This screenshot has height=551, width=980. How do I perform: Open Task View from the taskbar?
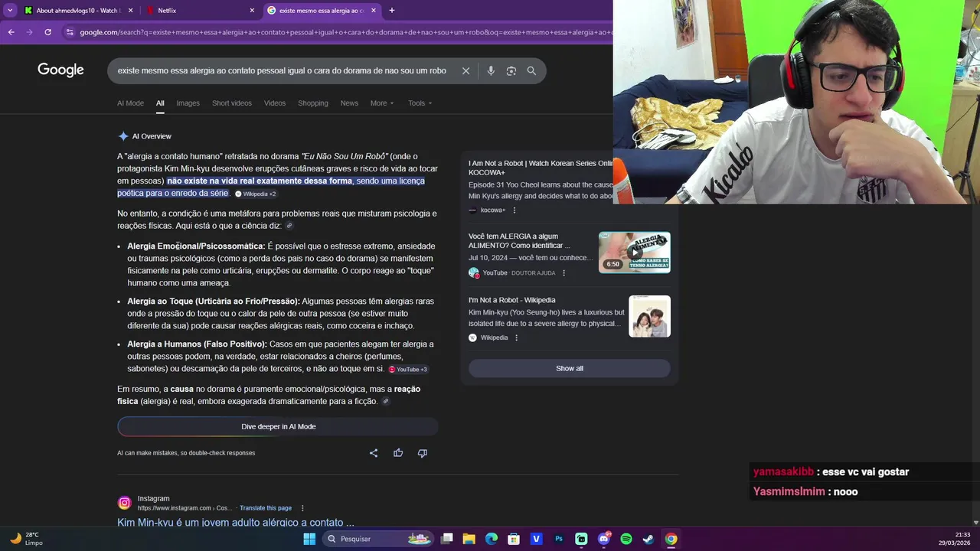[447, 539]
